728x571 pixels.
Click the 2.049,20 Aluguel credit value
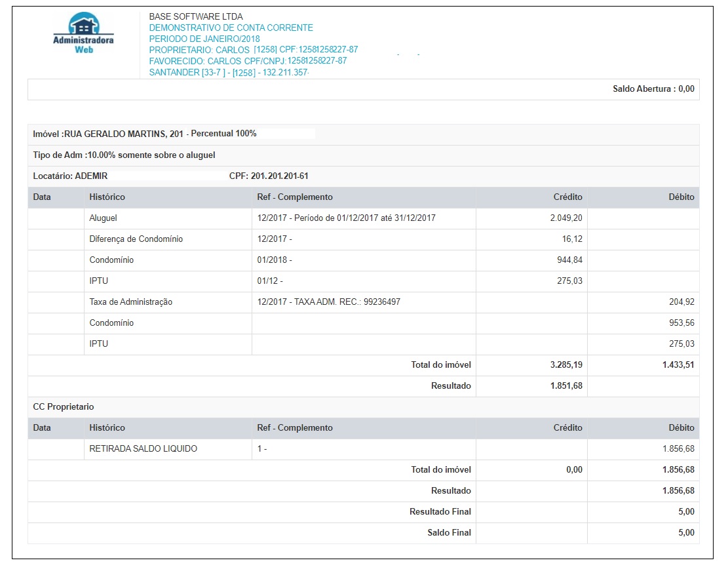pos(566,218)
